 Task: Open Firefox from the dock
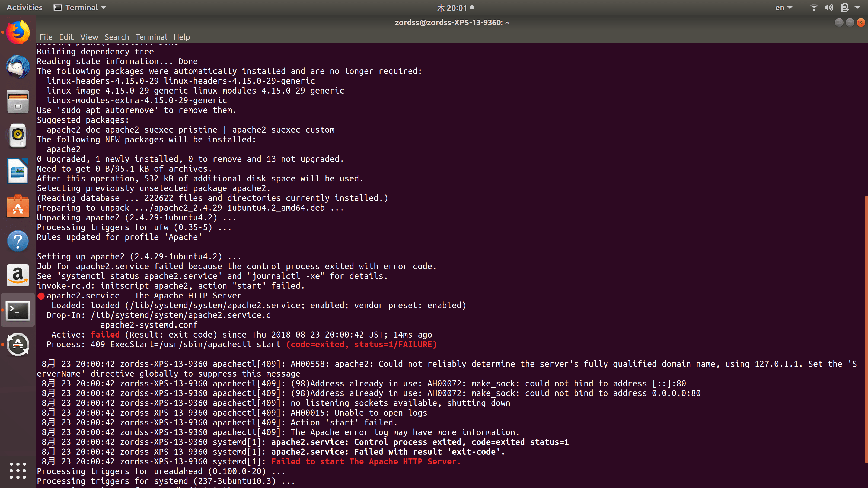[x=18, y=32]
